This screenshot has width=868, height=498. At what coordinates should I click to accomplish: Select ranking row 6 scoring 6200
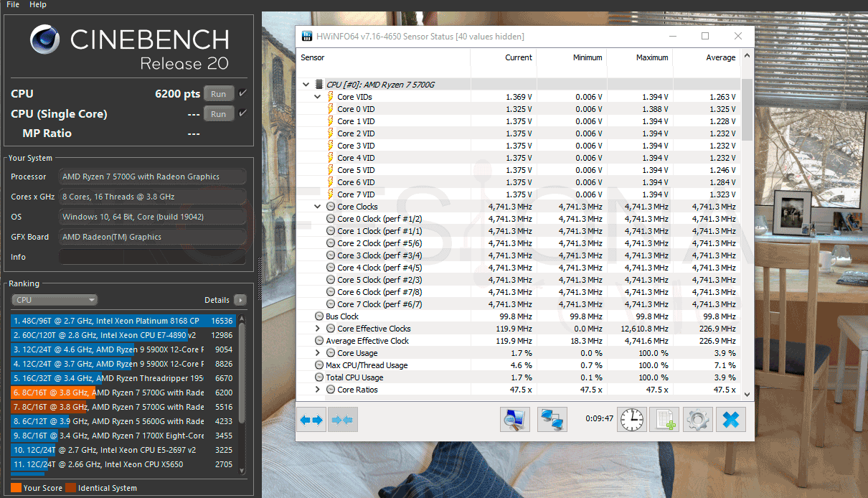[123, 393]
